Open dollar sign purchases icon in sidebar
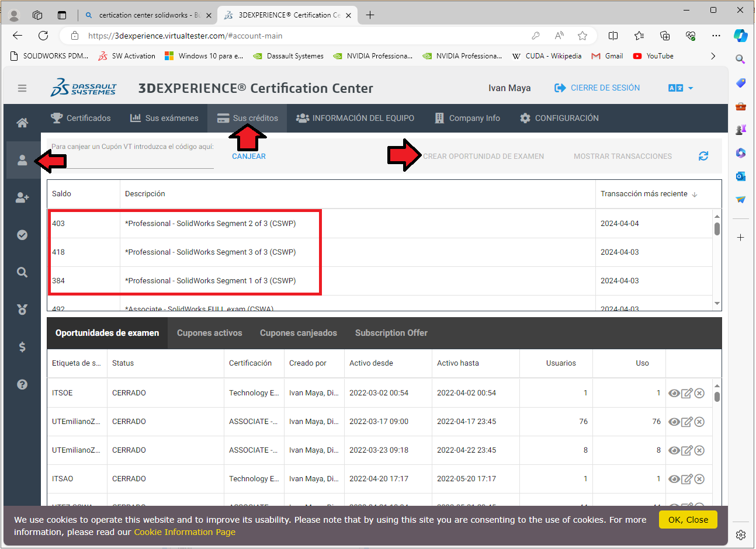Image resolution: width=756 pixels, height=549 pixels. (x=22, y=347)
